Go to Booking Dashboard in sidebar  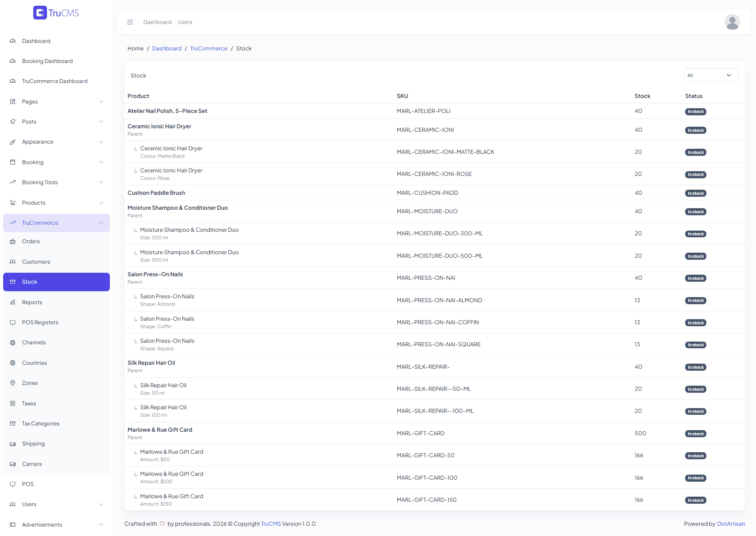click(x=56, y=61)
